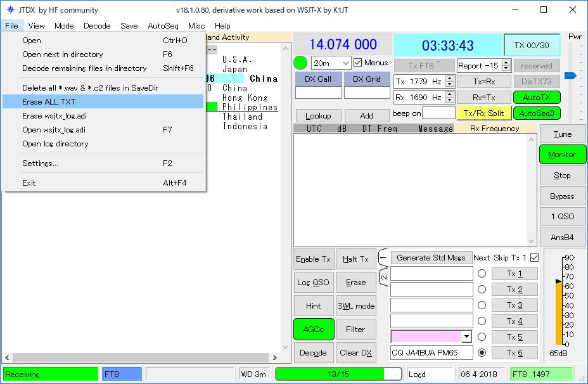Click the Tx/Rx Split button
Screen dimensions: 588x384
(x=483, y=113)
